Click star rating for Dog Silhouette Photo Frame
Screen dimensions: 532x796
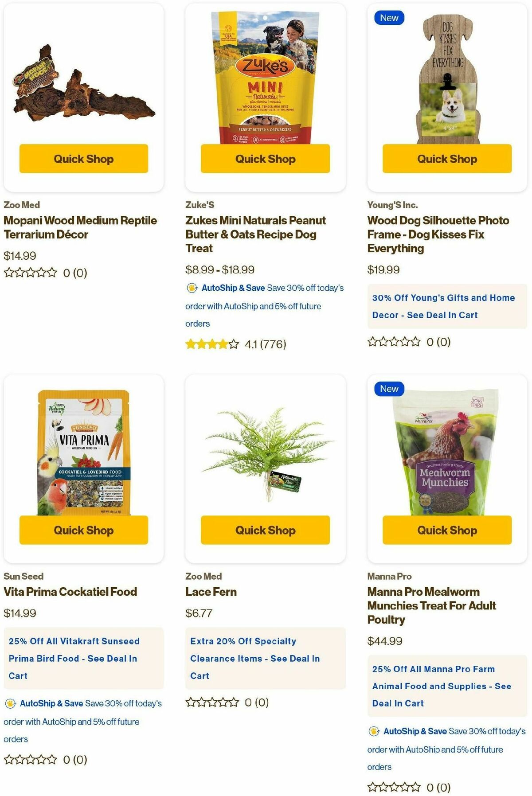point(394,342)
